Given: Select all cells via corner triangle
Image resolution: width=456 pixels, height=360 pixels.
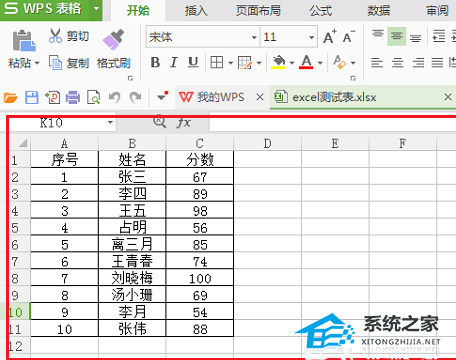Looking at the screenshot, I should point(22,144).
